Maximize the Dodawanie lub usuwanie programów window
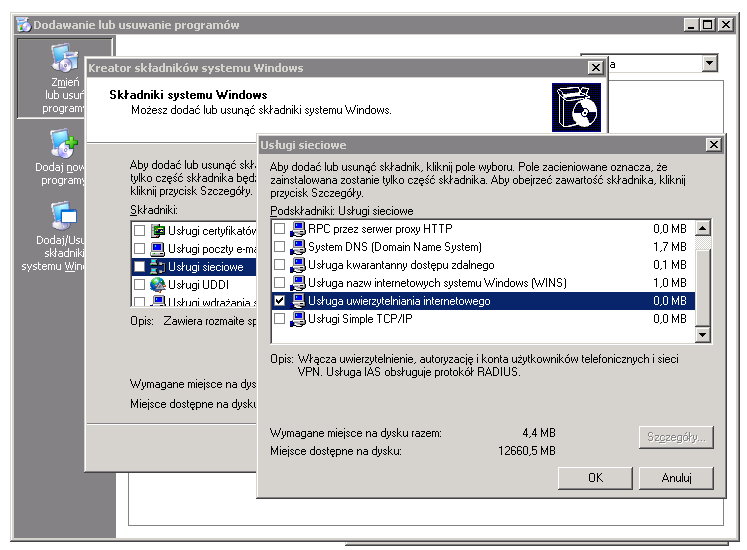The height and width of the screenshot is (550, 747). tap(707, 24)
